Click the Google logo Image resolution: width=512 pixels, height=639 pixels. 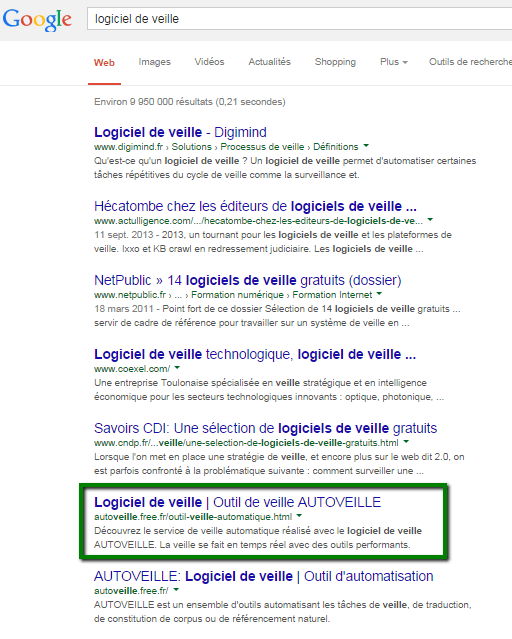tap(37, 20)
